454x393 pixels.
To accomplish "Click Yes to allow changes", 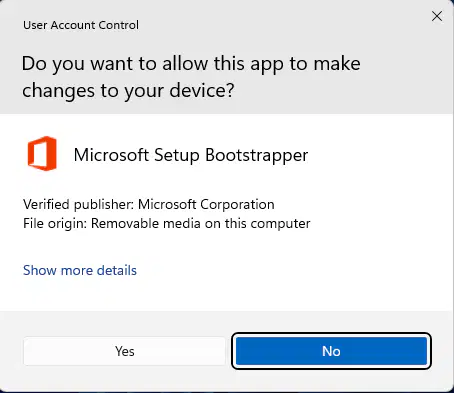I will pyautogui.click(x=124, y=351).
